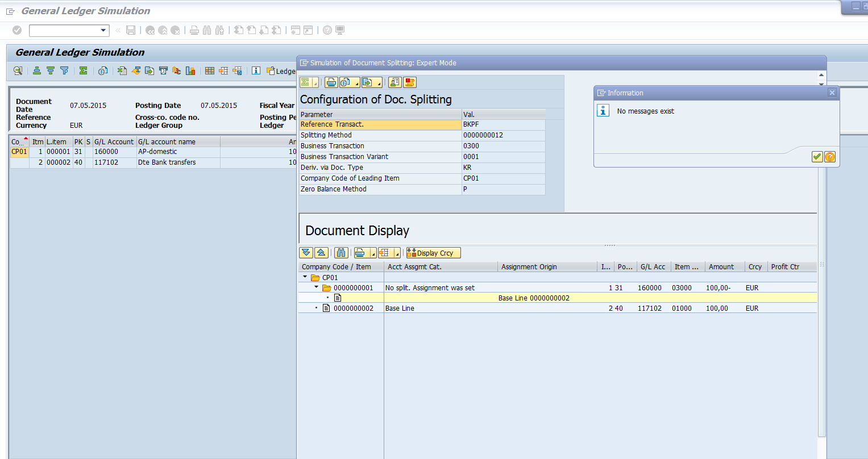Click the Find binoculars icon in top toolbar
This screenshot has height=459, width=868.
point(207,30)
